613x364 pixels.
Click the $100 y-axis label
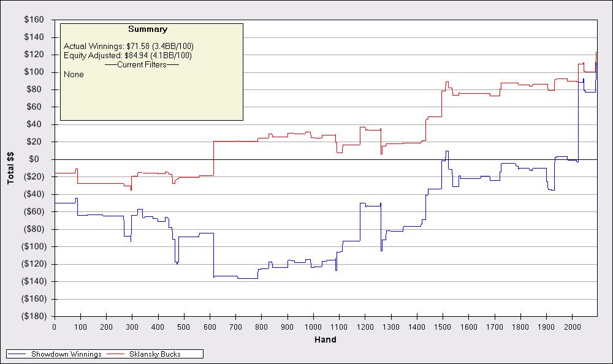point(34,72)
